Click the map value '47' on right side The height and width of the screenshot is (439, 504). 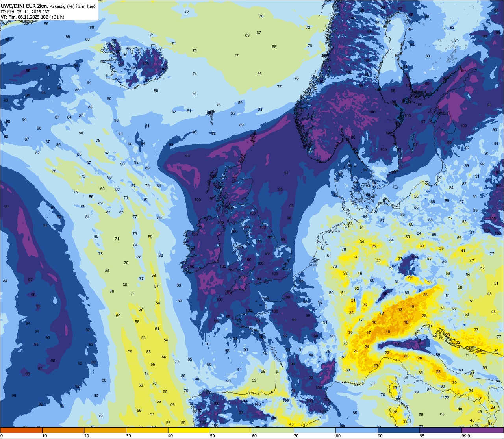tap(472, 261)
